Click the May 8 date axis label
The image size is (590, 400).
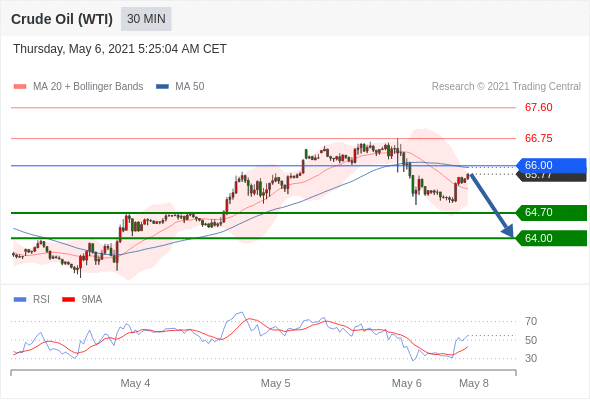pos(474,383)
